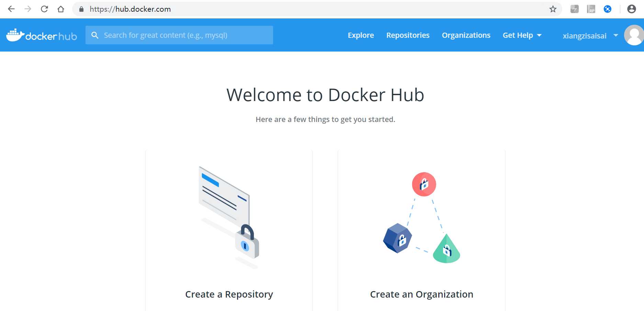
Task: Expand the xiangzisaisai account menu
Action: point(590,36)
